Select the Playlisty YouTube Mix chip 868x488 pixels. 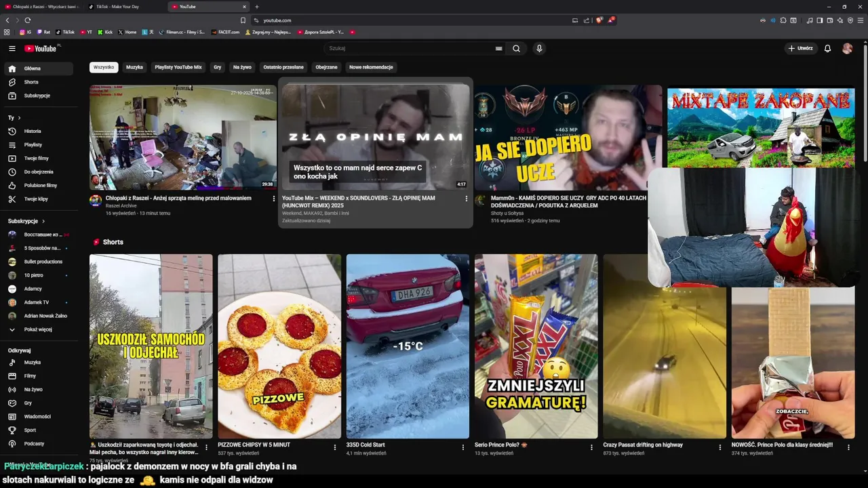click(x=178, y=67)
